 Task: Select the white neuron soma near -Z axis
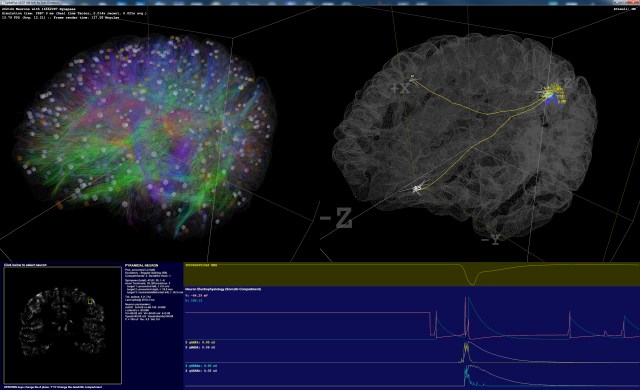coord(417,188)
